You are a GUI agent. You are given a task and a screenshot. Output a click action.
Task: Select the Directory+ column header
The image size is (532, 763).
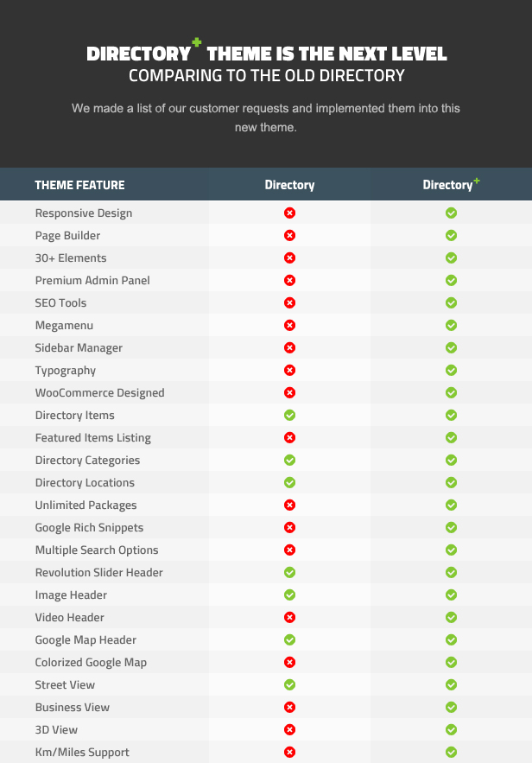pos(452,184)
